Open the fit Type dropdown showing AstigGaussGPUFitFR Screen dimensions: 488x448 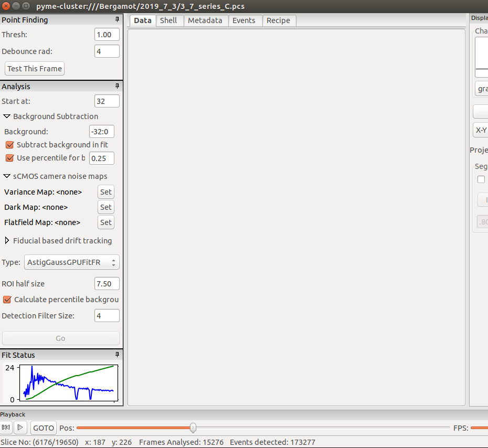[71, 262]
